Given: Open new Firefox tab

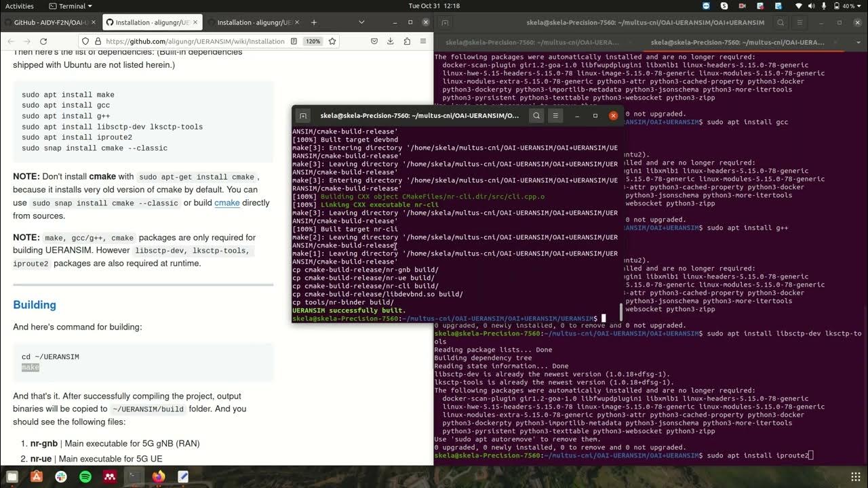Looking at the screenshot, I should pyautogui.click(x=314, y=22).
